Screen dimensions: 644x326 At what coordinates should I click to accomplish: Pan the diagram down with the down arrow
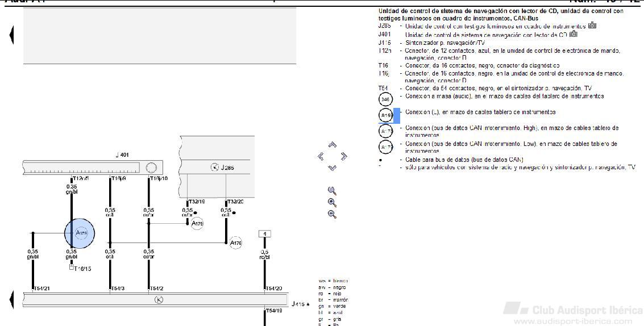coord(333,168)
